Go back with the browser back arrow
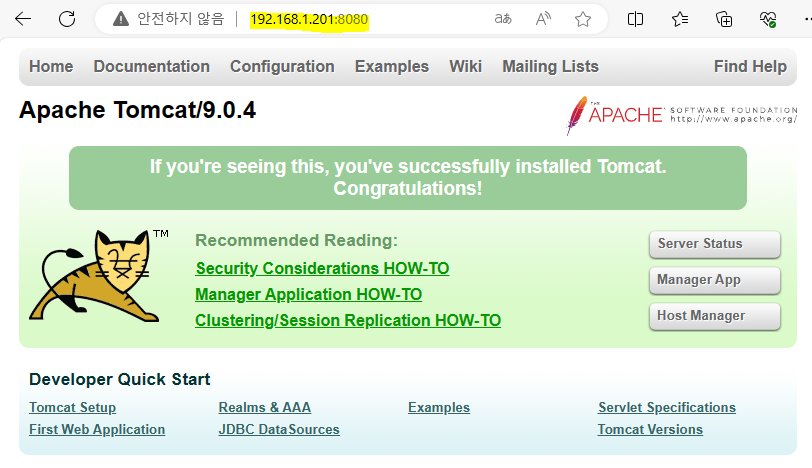The height and width of the screenshot is (468, 812). coord(23,19)
